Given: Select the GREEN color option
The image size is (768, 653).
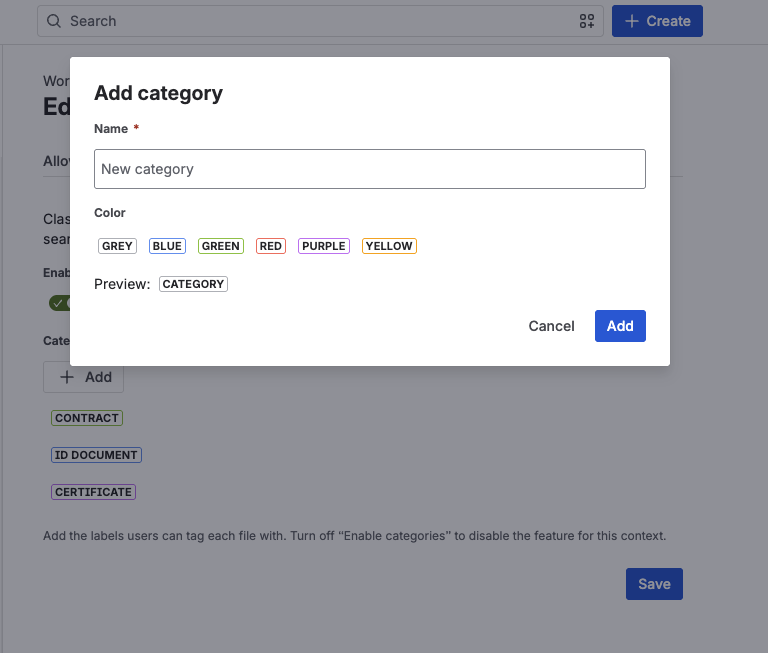Looking at the screenshot, I should (x=220, y=246).
